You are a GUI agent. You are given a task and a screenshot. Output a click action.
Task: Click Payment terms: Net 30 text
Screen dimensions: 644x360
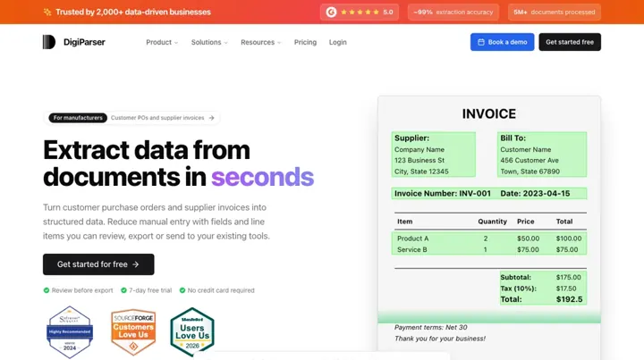coord(430,327)
